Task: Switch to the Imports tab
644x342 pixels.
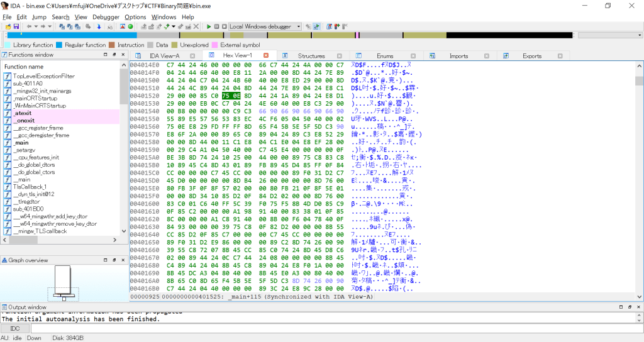Action: tap(458, 56)
